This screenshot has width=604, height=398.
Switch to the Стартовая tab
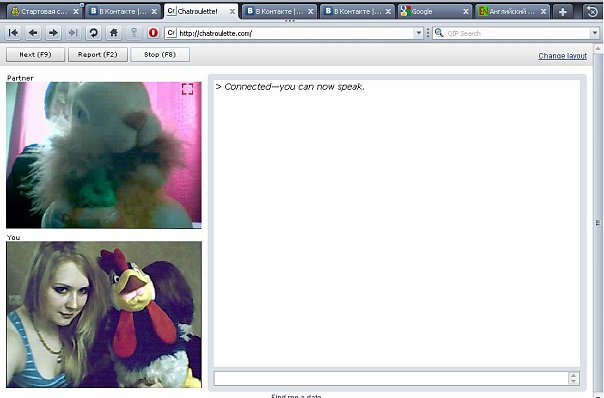point(44,12)
